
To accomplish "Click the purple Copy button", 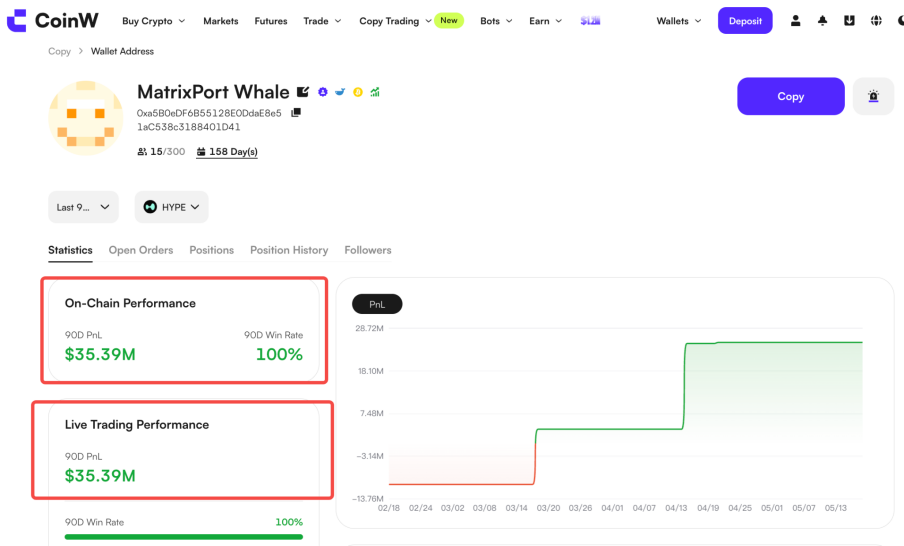I will pos(790,96).
